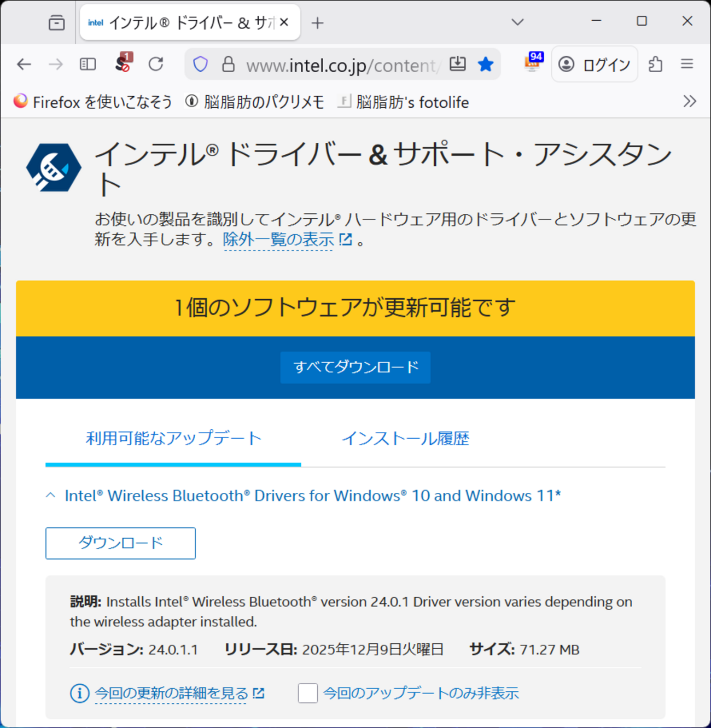List all tabs with the chevron dropdown
This screenshot has width=711, height=728.
(517, 22)
